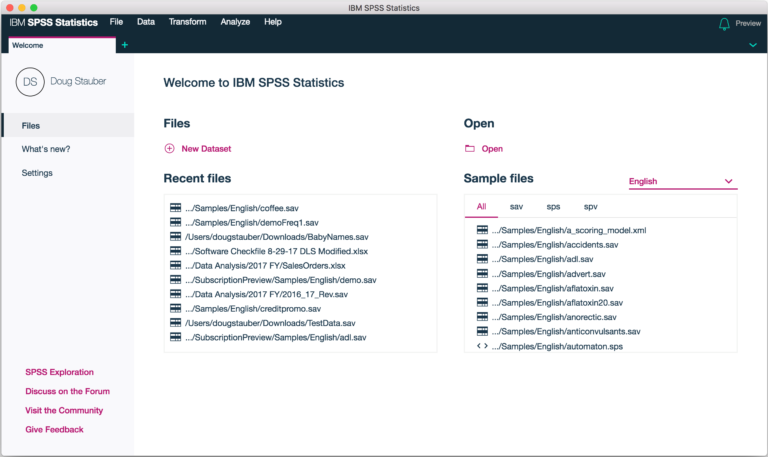Open recent file SalesOrders.xlsx
The height and width of the screenshot is (457, 768).
pyautogui.click(x=265, y=265)
